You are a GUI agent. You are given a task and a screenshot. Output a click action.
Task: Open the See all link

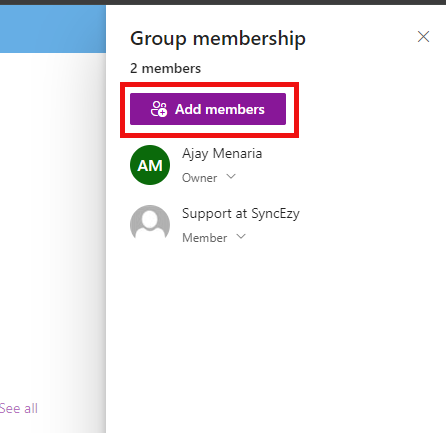point(19,408)
